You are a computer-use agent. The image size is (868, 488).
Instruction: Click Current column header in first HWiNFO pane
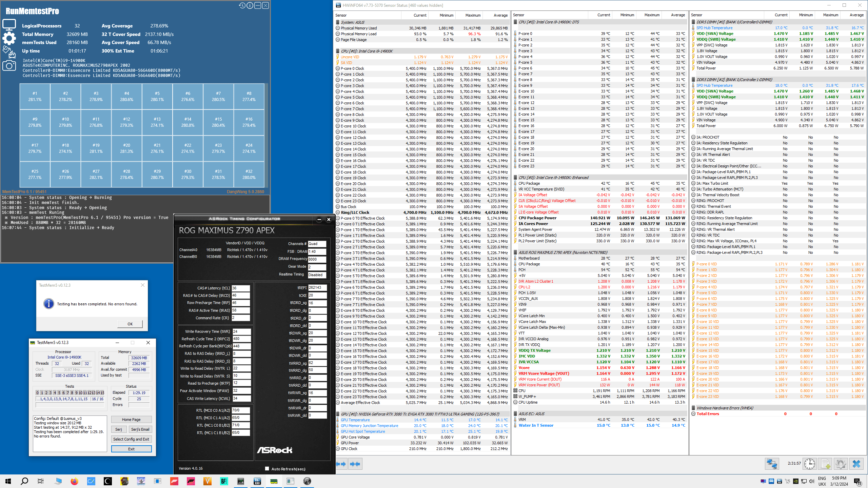(415, 15)
